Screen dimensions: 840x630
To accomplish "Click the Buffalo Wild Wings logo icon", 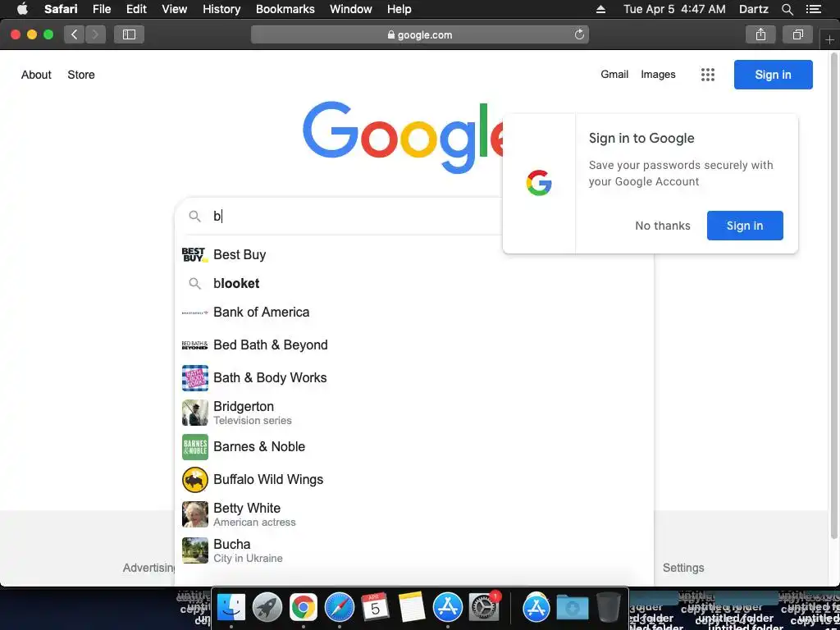I will pyautogui.click(x=195, y=479).
